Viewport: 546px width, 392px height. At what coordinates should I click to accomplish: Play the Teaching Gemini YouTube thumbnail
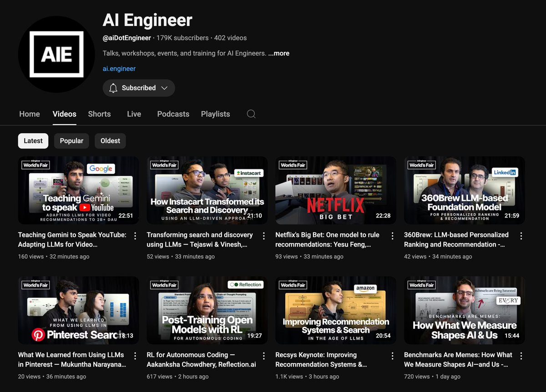78,190
